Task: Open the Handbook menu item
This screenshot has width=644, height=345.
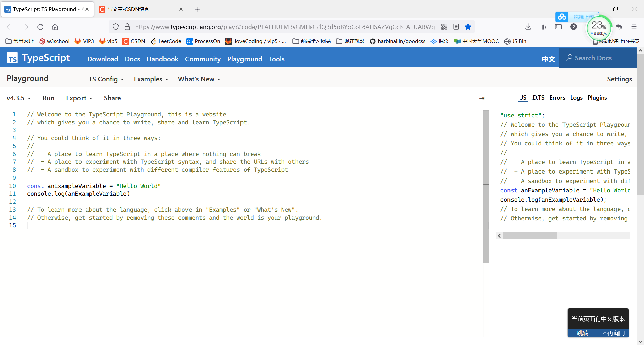Action: [x=162, y=59]
